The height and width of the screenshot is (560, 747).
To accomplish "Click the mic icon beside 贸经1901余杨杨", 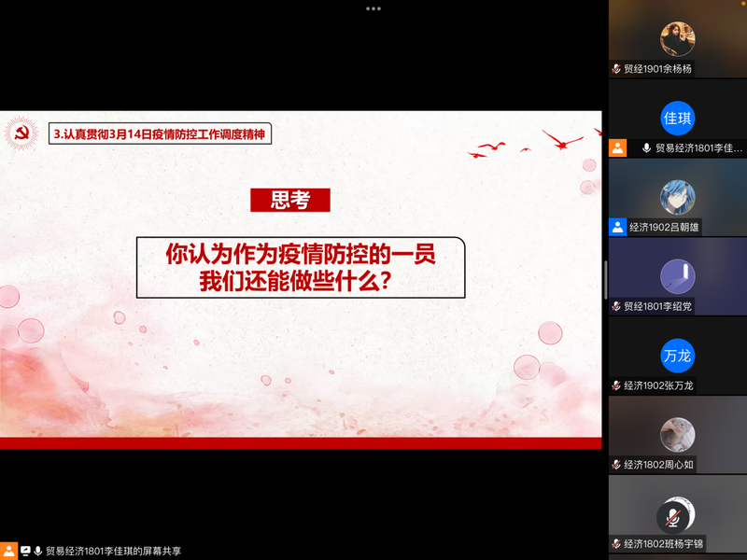I will point(614,67).
